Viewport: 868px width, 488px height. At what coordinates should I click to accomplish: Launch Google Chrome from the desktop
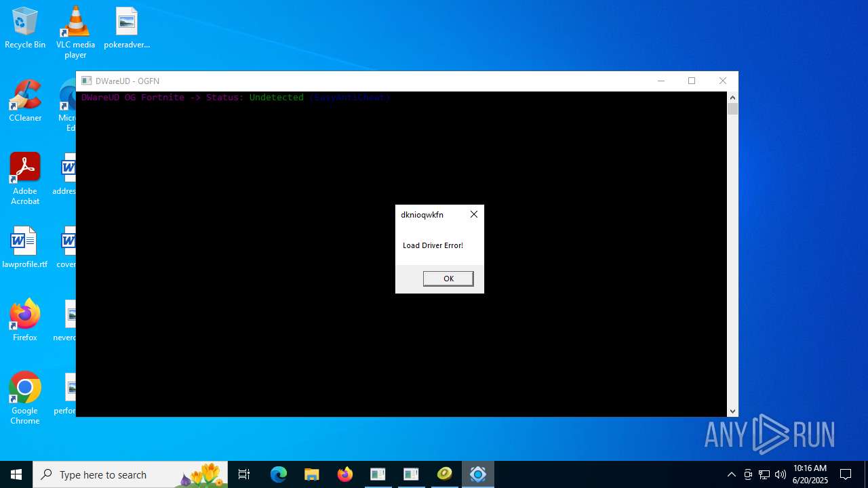point(25,399)
